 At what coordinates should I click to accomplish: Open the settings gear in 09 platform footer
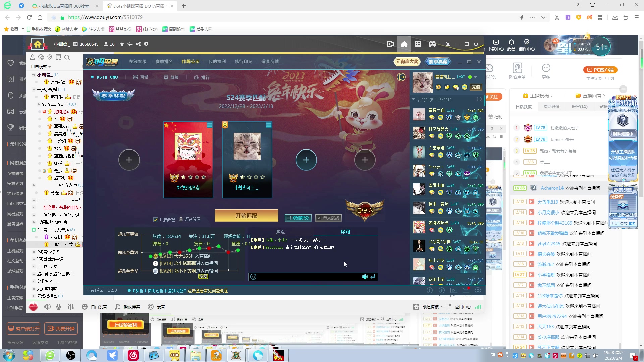[x=478, y=291]
